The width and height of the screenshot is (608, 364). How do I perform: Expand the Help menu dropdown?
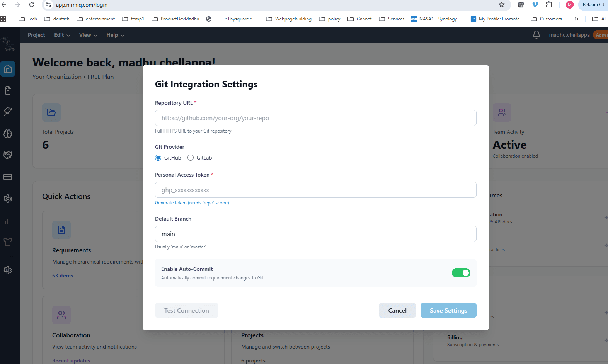coord(116,35)
